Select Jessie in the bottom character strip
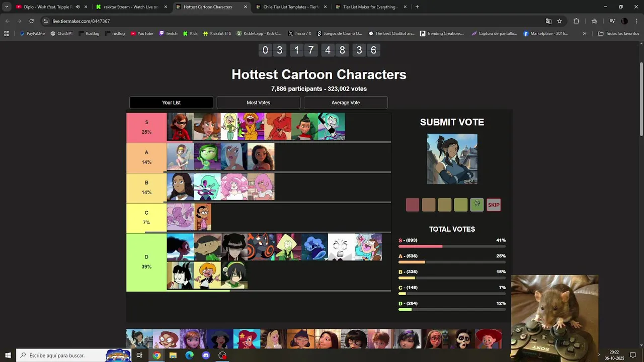 click(x=488, y=339)
